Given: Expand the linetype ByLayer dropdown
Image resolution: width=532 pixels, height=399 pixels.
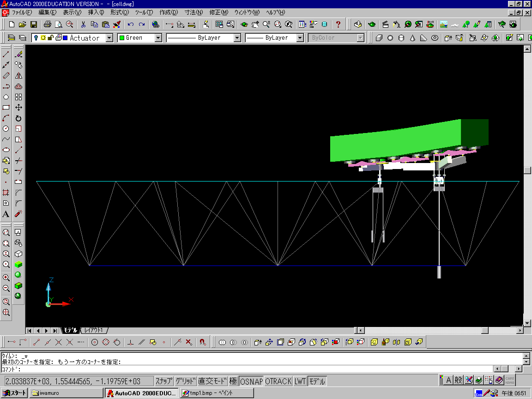Looking at the screenshot, I should 237,38.
